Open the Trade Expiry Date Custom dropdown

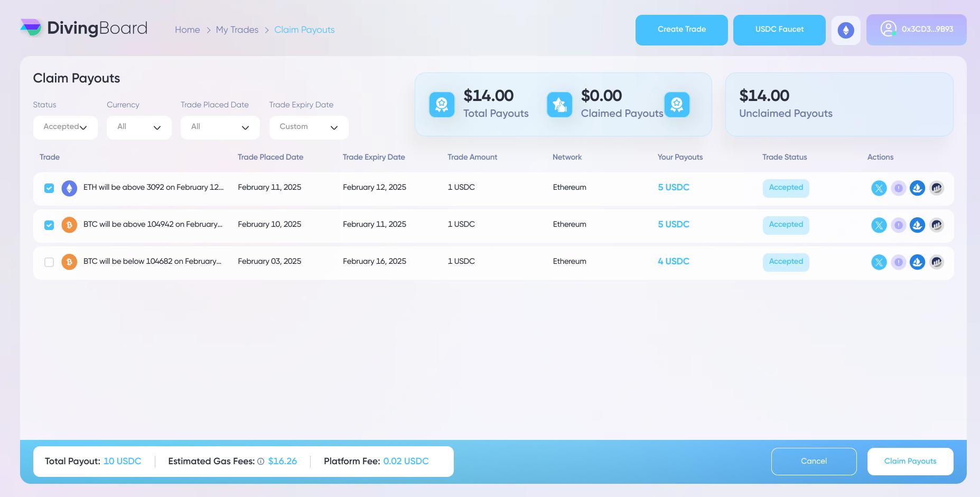click(x=309, y=127)
